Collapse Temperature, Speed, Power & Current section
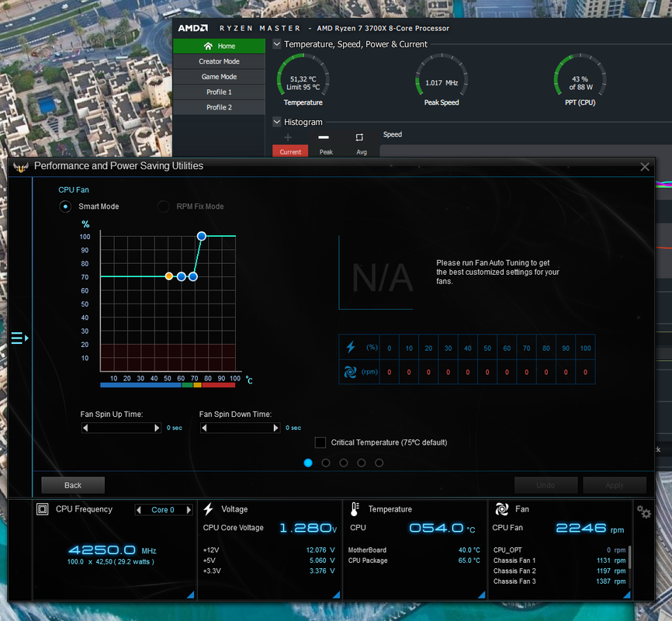Viewport: 672px width, 621px height. tap(277, 43)
